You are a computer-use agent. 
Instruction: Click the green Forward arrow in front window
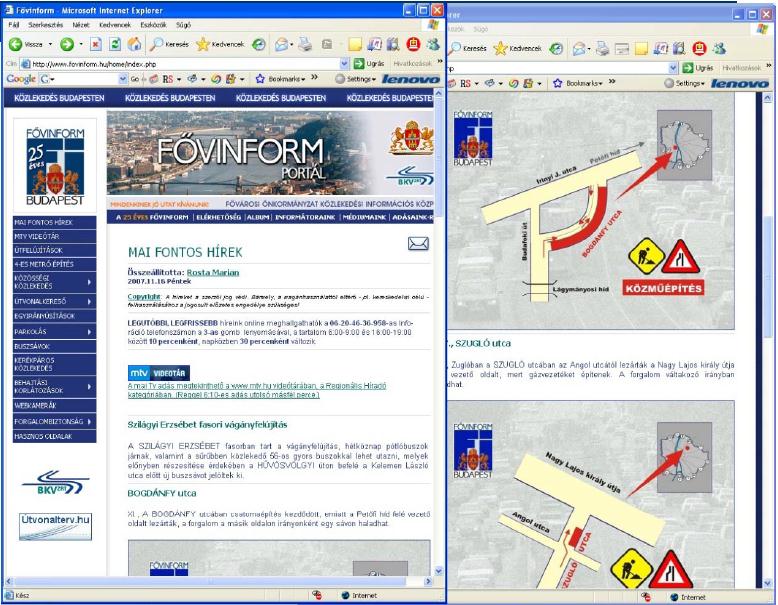pos(66,45)
